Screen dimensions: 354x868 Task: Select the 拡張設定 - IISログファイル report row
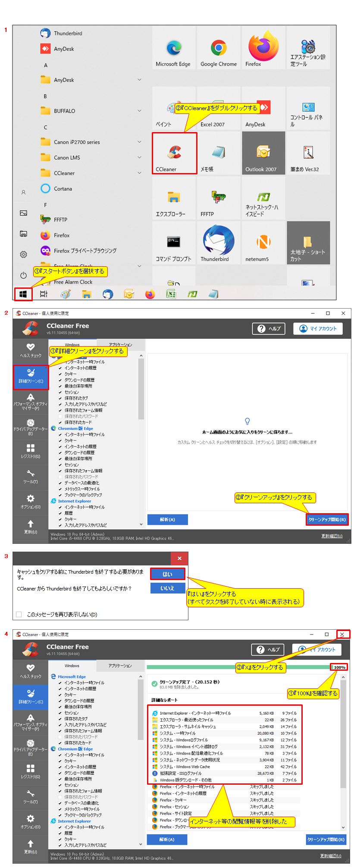225,773
